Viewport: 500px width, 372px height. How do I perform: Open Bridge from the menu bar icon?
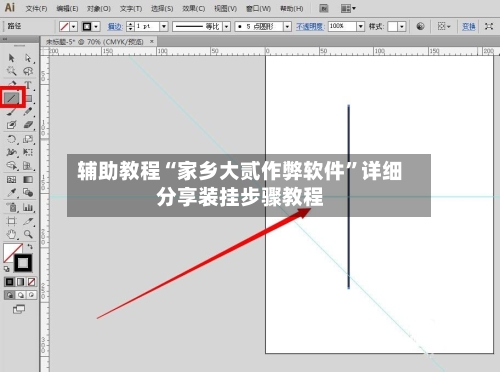point(324,8)
